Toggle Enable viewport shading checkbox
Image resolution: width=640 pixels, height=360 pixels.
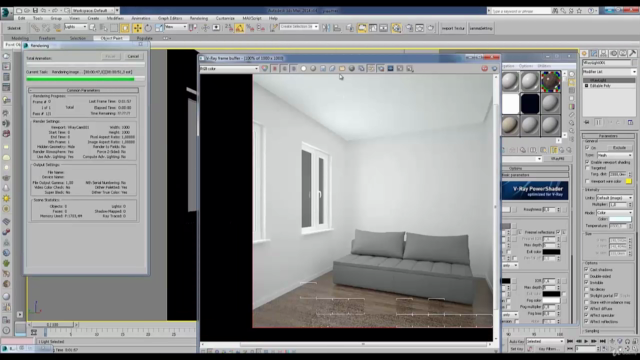coord(587,162)
